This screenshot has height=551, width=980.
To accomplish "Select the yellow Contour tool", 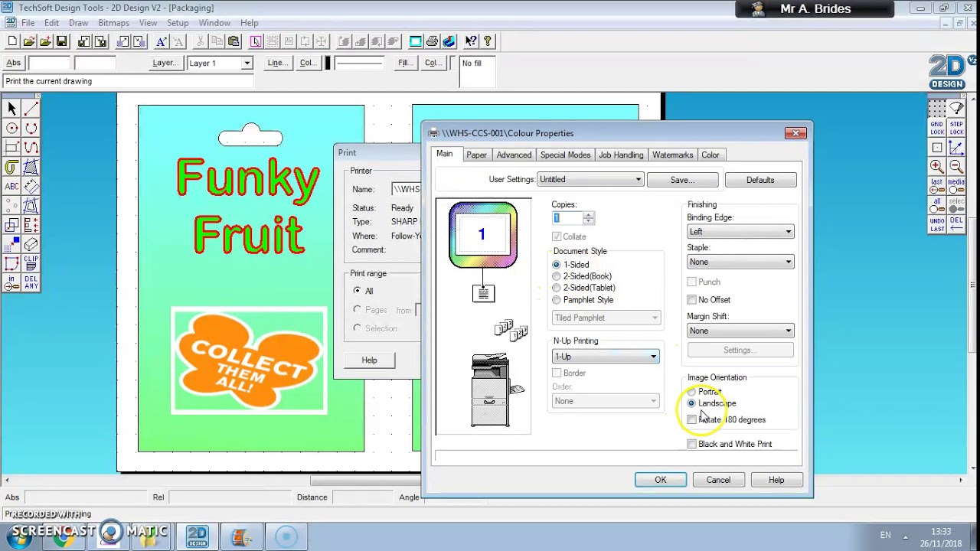I will 11,167.
